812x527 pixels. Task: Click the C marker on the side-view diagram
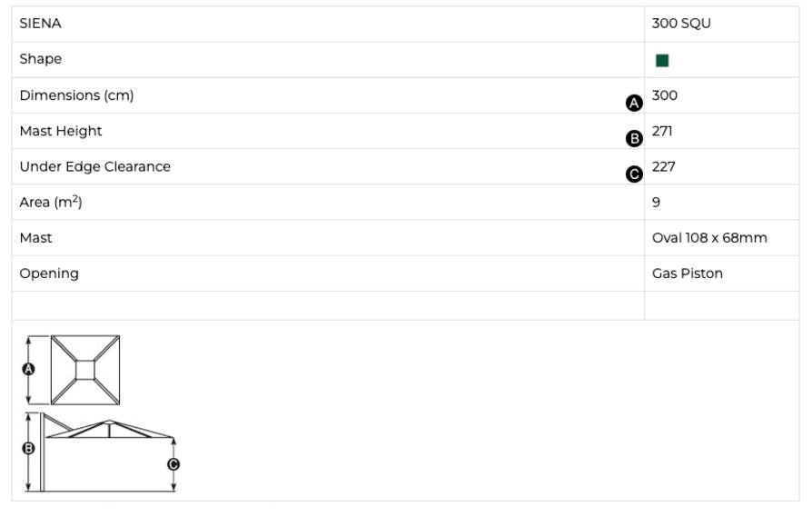(173, 464)
